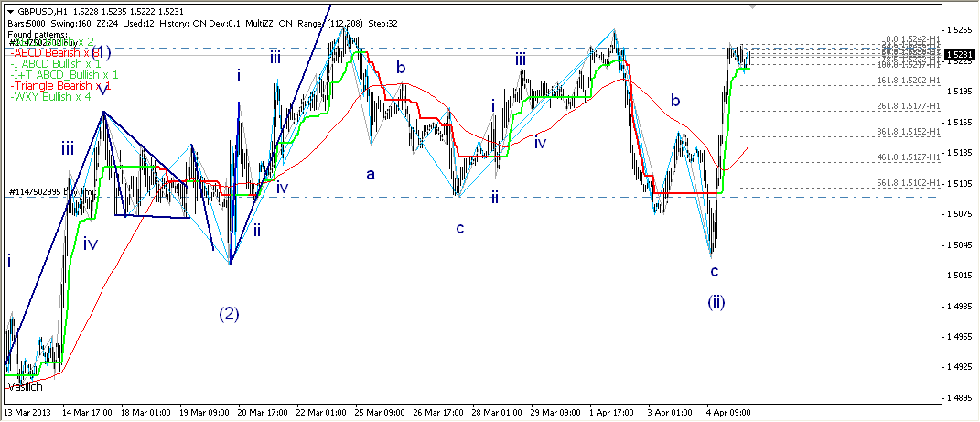The height and width of the screenshot is (422, 980).
Task: Click the current price tag 1.5231
Action: click(957, 56)
